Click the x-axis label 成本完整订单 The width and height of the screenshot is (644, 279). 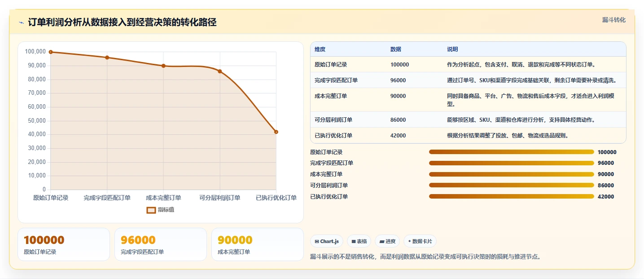click(163, 198)
